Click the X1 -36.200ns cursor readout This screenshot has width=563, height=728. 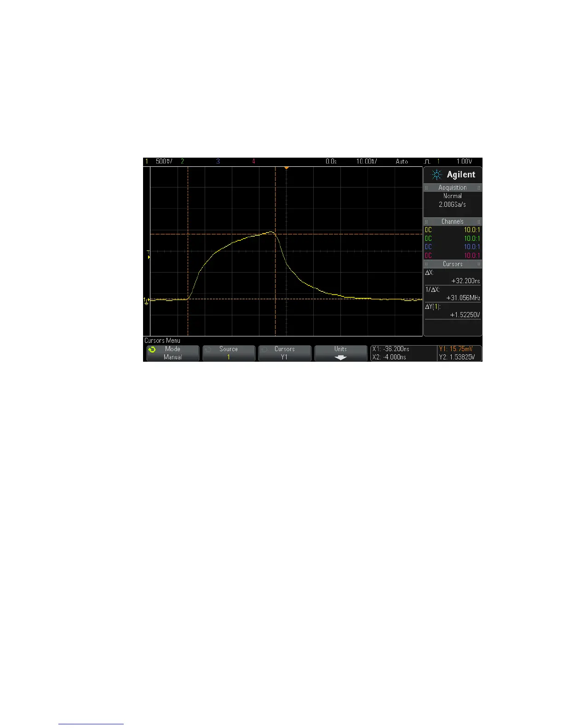pyautogui.click(x=391, y=349)
